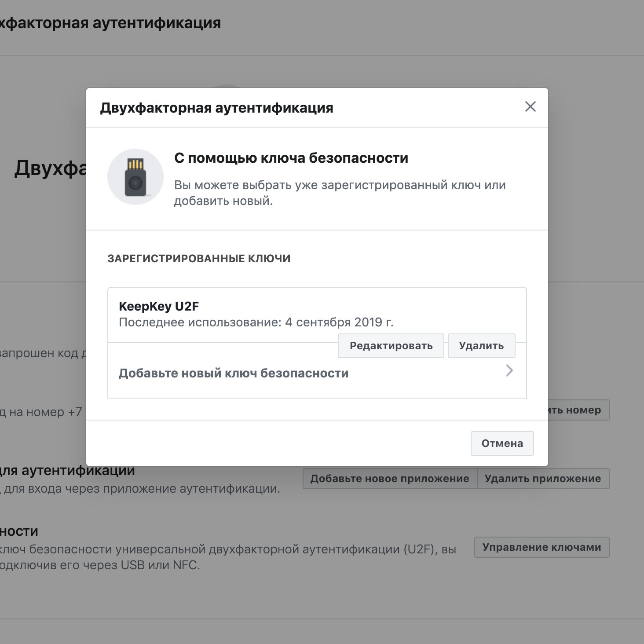
Task: Click Удалить приложение in background page
Action: pyautogui.click(x=543, y=479)
